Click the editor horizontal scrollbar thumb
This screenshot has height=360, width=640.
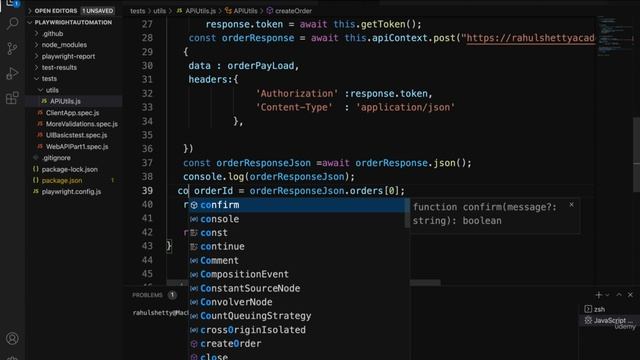click(425, 283)
